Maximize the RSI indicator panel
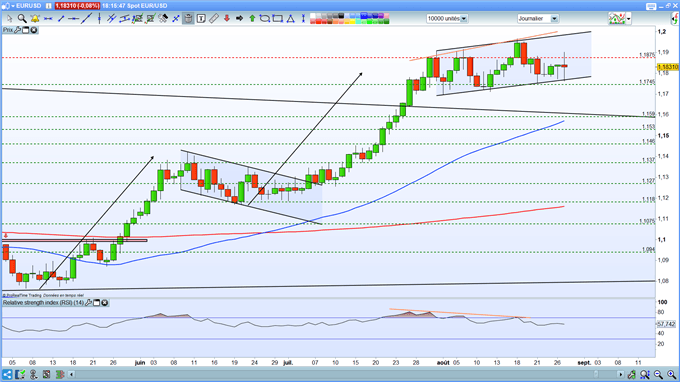Image resolution: width=680 pixels, height=382 pixels. coord(97,303)
